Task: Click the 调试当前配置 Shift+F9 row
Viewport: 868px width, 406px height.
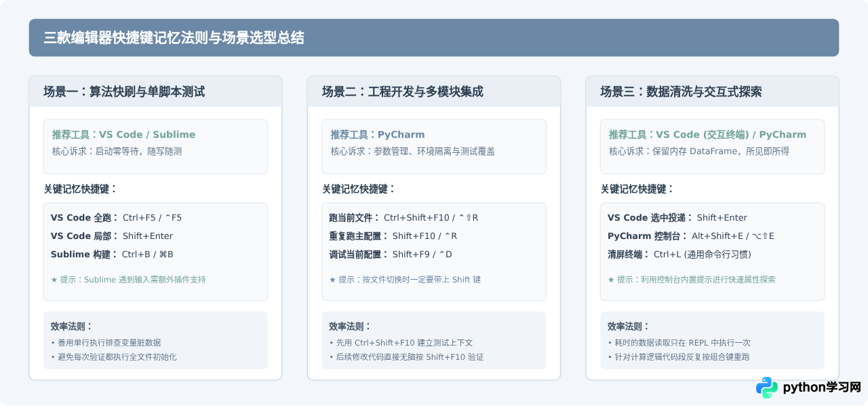Action: pyautogui.click(x=391, y=255)
